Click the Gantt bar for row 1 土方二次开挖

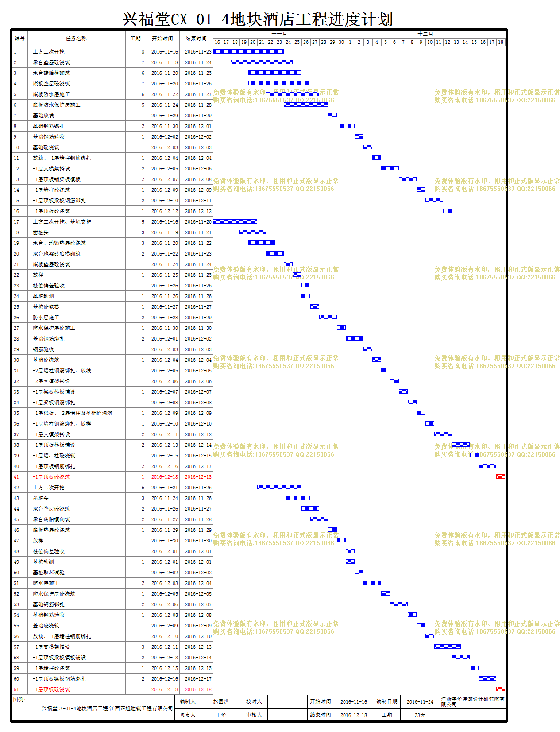pyautogui.click(x=248, y=51)
